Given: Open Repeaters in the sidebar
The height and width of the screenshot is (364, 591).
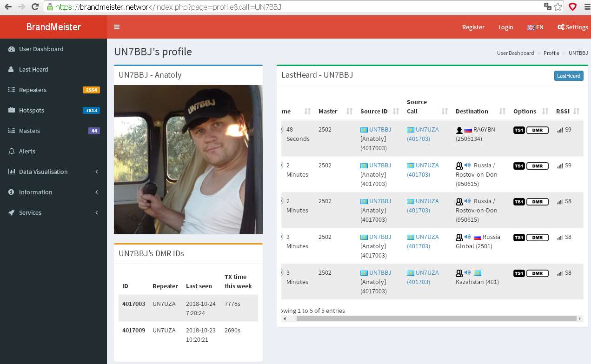Looking at the screenshot, I should [x=33, y=90].
